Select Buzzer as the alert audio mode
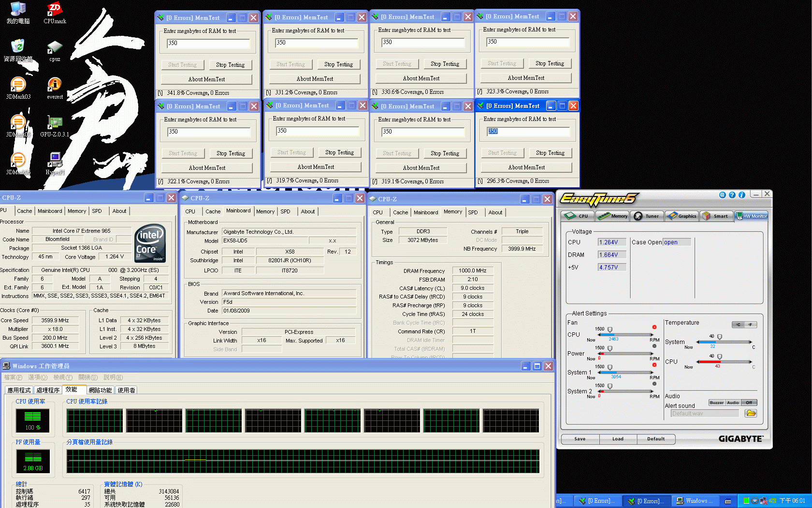The image size is (812, 508). pyautogui.click(x=716, y=403)
